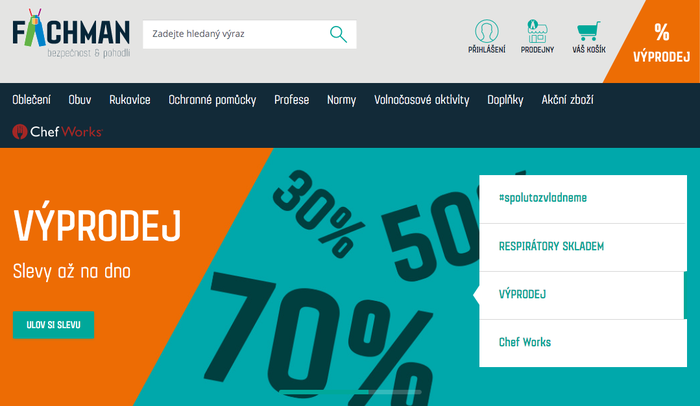Open the Oblečení menu category
This screenshot has height=406, width=700.
(31, 100)
